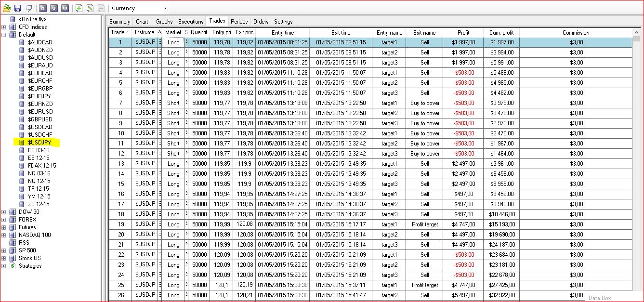Click the save floppy disk icon

(18, 8)
